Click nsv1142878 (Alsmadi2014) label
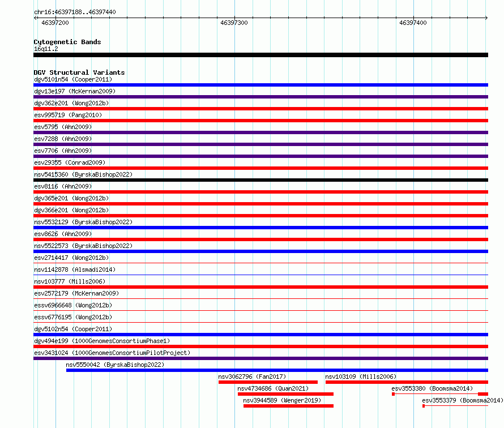The height and width of the screenshot is (428, 504). [75, 269]
